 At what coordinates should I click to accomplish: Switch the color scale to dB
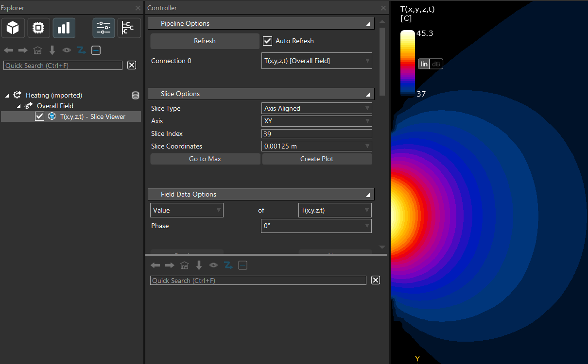pyautogui.click(x=436, y=64)
